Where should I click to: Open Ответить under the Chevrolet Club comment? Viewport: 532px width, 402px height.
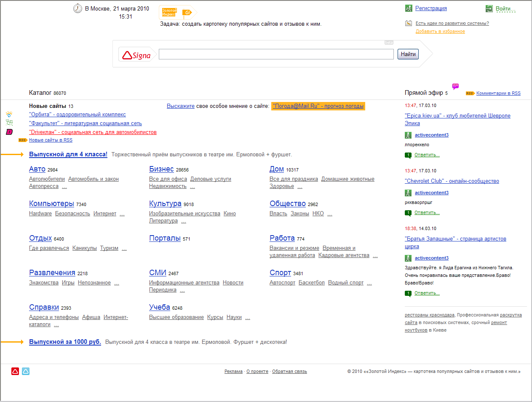(x=427, y=213)
